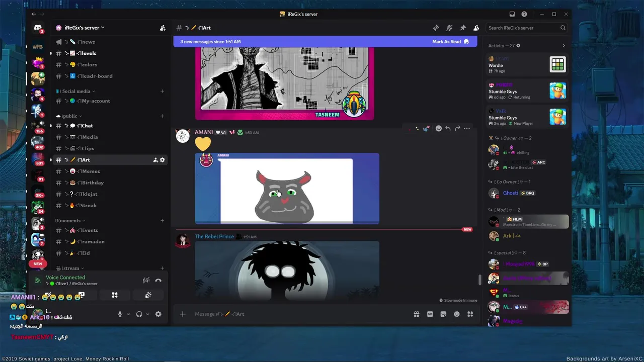Add reaction to AMANI's message
Viewport: 644px width, 362px height.
point(439,129)
